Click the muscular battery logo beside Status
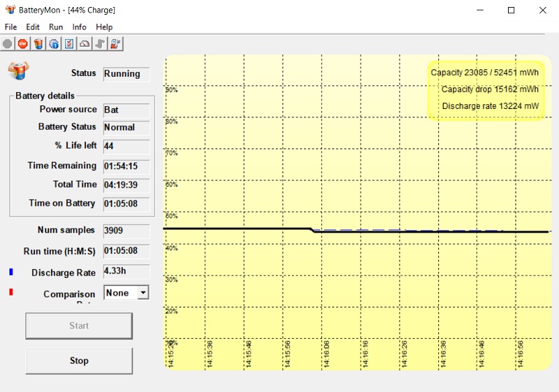Image resolution: width=559 pixels, height=392 pixels. pyautogui.click(x=17, y=71)
